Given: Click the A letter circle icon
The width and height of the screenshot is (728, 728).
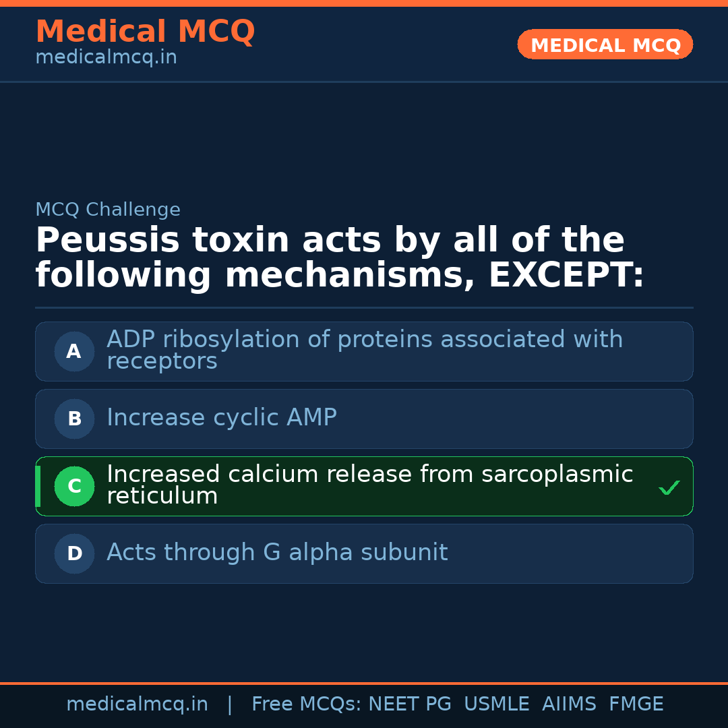Looking at the screenshot, I should [74, 351].
